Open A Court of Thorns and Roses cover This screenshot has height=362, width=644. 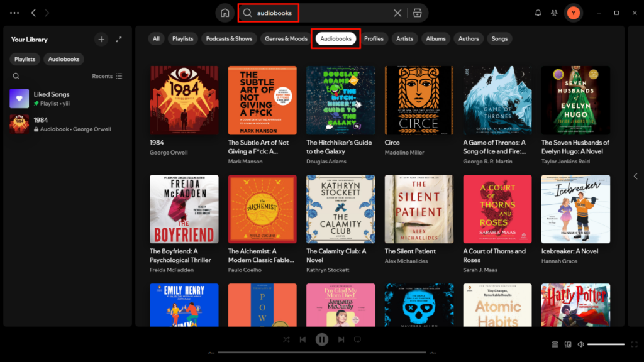(497, 209)
